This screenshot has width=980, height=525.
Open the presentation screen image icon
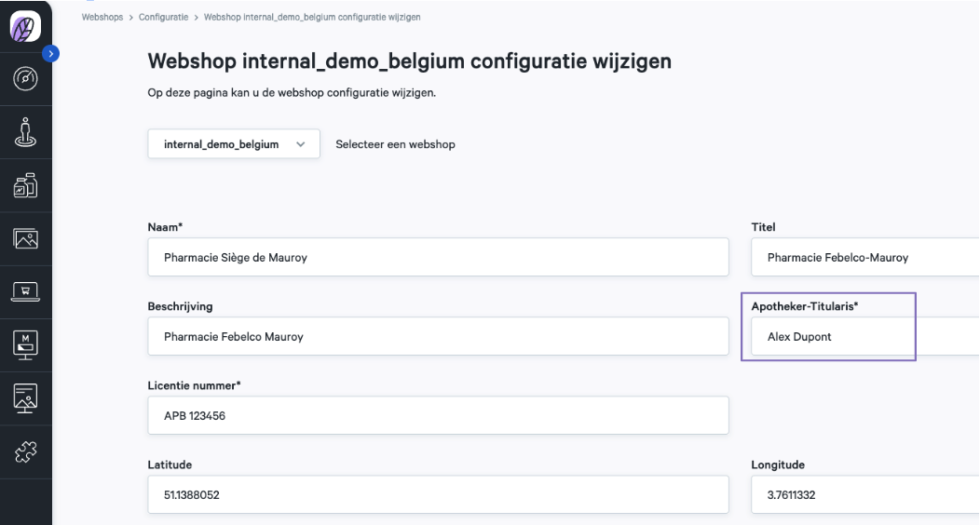pyautogui.click(x=26, y=398)
